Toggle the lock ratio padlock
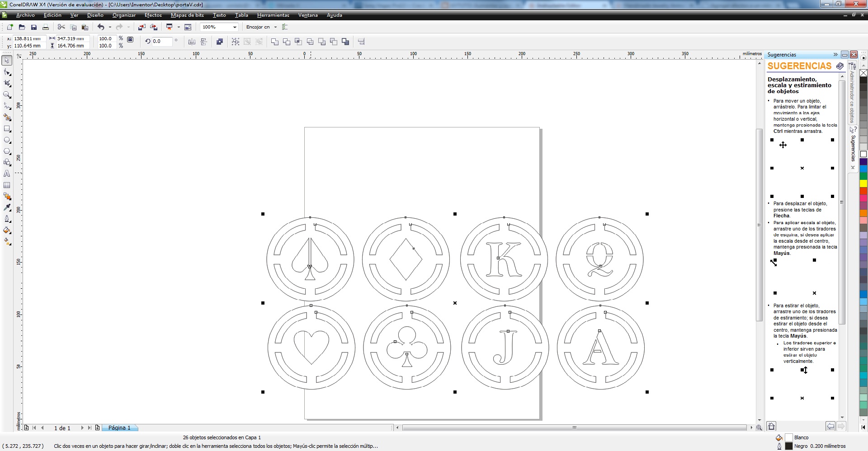Viewport: 868px width, 451px height. pyautogui.click(x=130, y=40)
